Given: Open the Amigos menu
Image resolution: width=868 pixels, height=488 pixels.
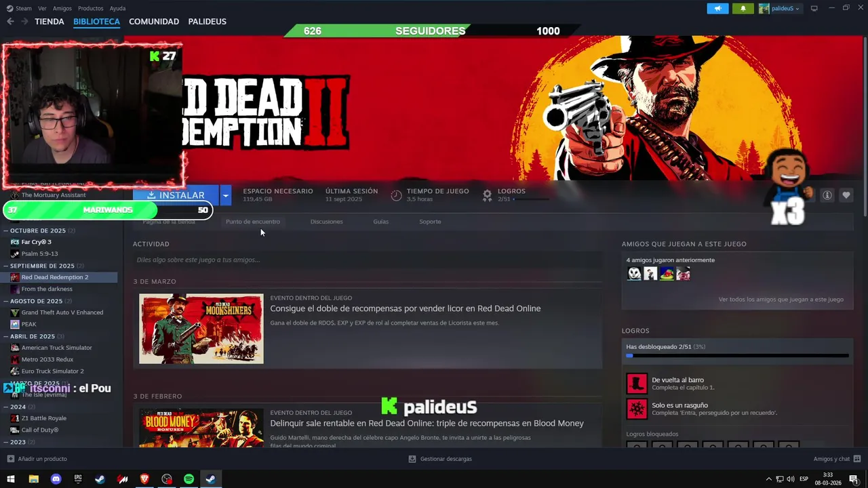Looking at the screenshot, I should pos(62,8).
